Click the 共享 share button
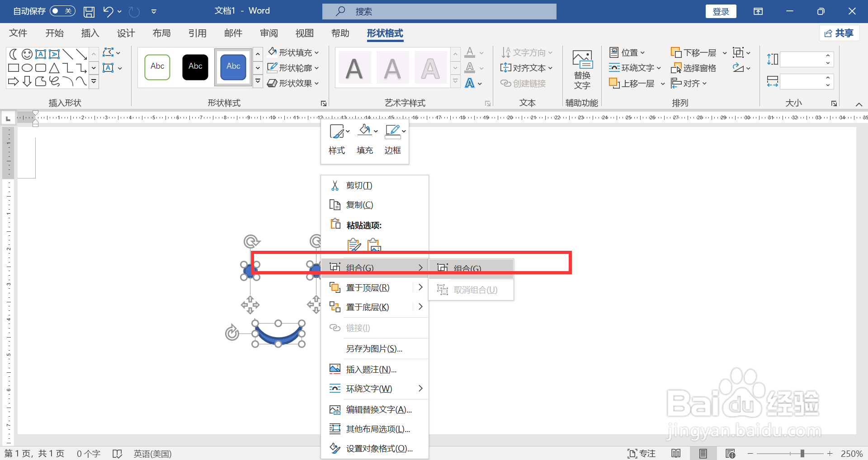This screenshot has height=460, width=868. [x=839, y=33]
